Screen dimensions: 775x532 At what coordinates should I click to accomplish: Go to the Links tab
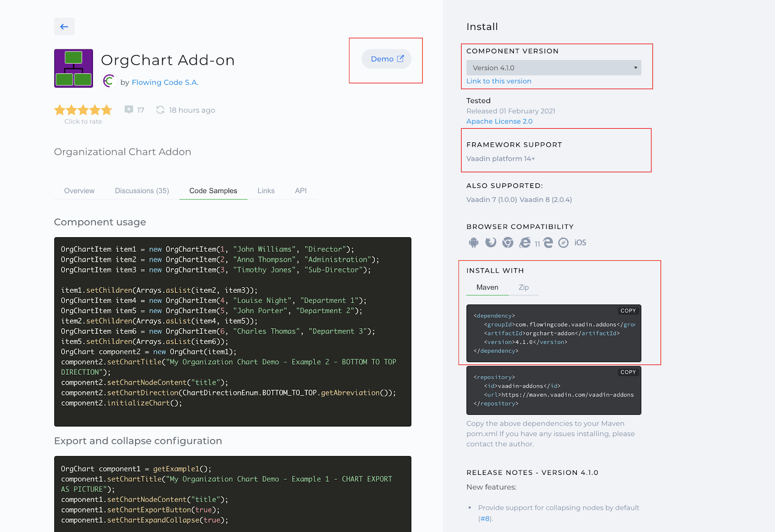[x=266, y=191]
